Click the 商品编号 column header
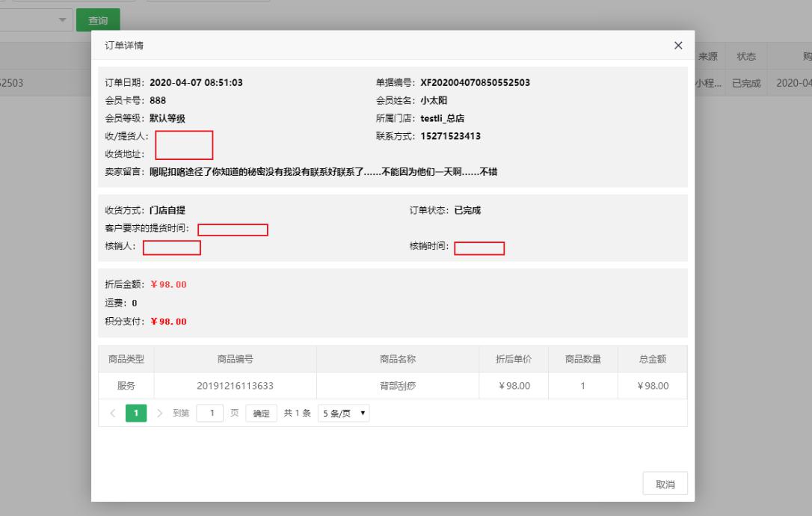This screenshot has height=516, width=812. [235, 359]
